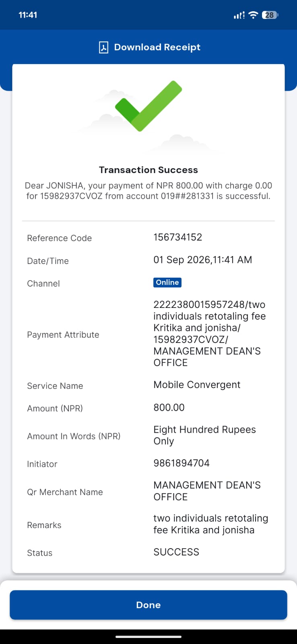Screen dimensions: 297x644
Task: Tap the Download Receipt label
Action: click(x=157, y=47)
